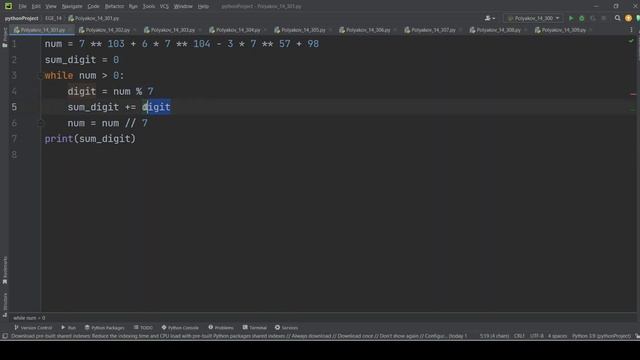Open the Terminal tool window
This screenshot has height=360, width=640.
tap(255, 327)
